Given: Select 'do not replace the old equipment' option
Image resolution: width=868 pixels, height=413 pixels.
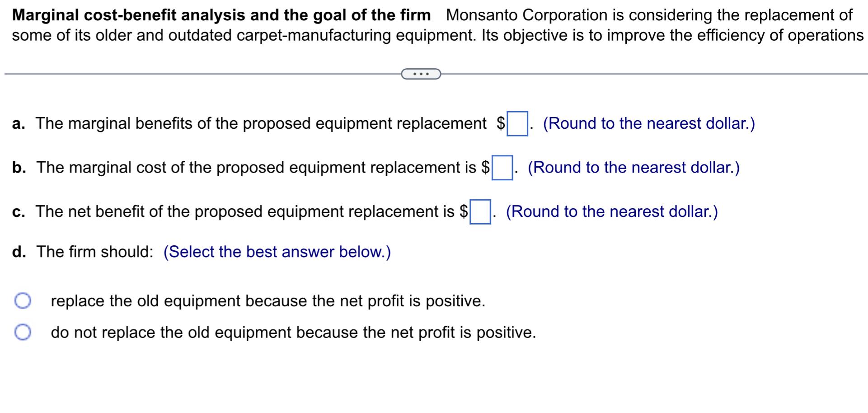Looking at the screenshot, I should coord(293,332).
